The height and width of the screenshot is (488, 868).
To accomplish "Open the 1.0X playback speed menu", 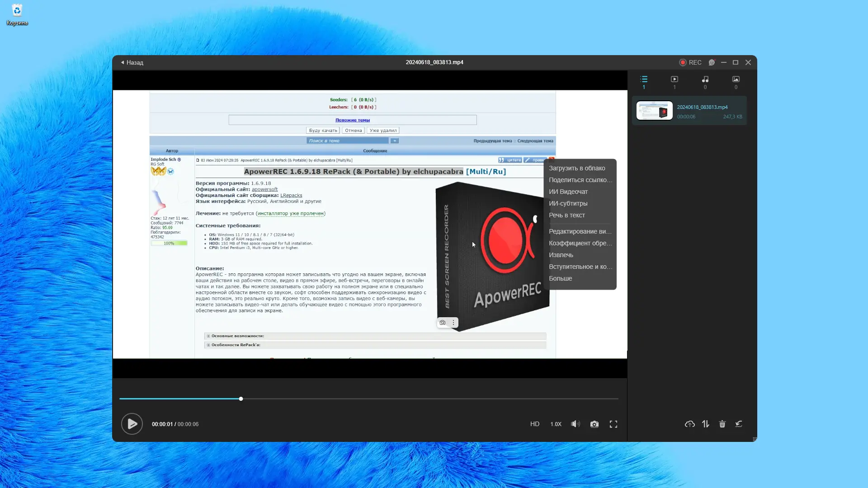I will click(556, 424).
